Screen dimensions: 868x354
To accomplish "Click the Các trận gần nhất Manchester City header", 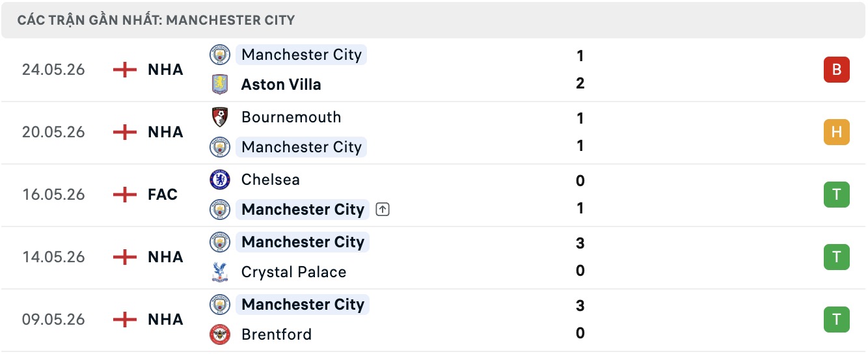I will 156,20.
